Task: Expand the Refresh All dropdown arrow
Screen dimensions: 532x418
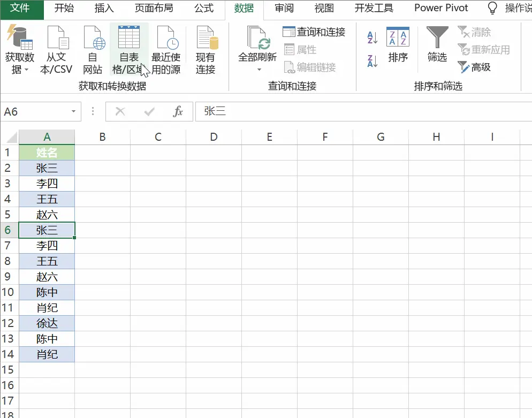Action: pyautogui.click(x=259, y=70)
